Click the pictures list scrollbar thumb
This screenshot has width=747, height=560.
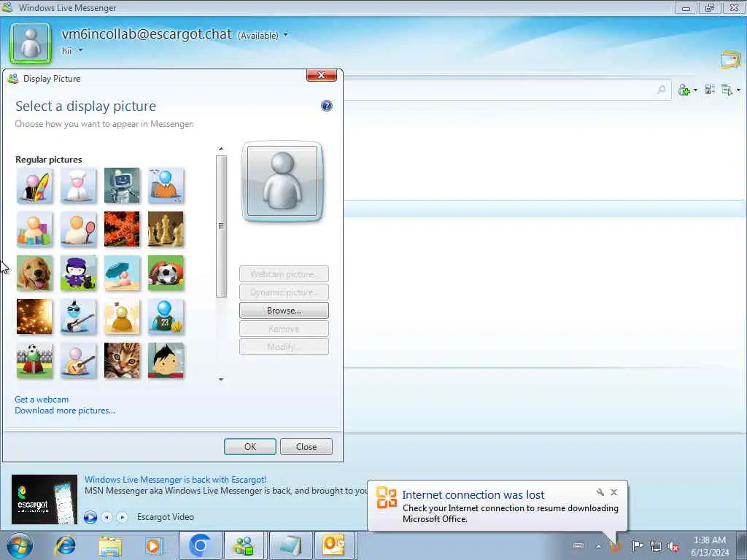[x=221, y=226]
